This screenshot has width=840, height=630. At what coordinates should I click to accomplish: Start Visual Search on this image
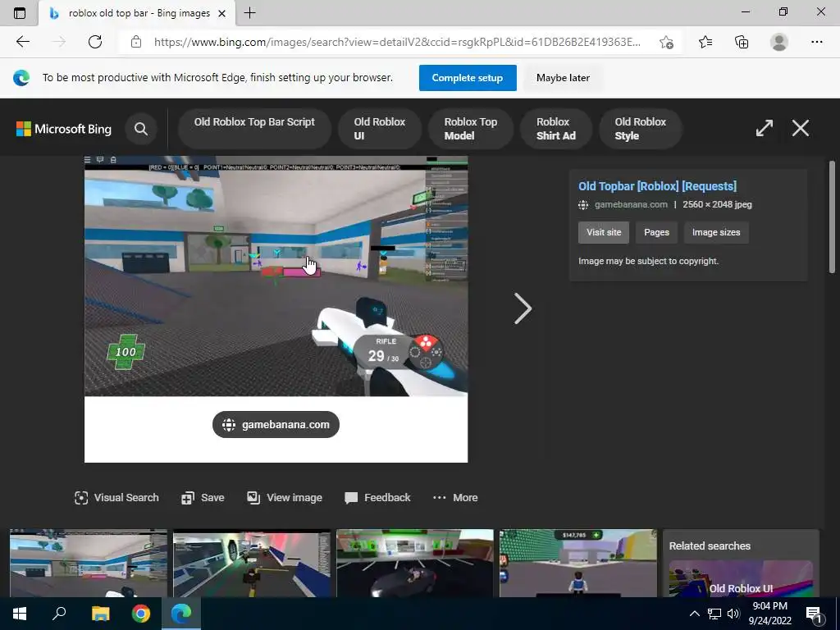point(116,498)
